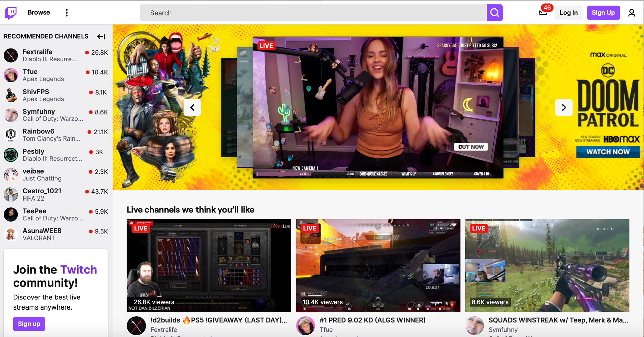Open Castro_1021 avatar in sidebar
This screenshot has height=337, width=644.
(x=11, y=194)
